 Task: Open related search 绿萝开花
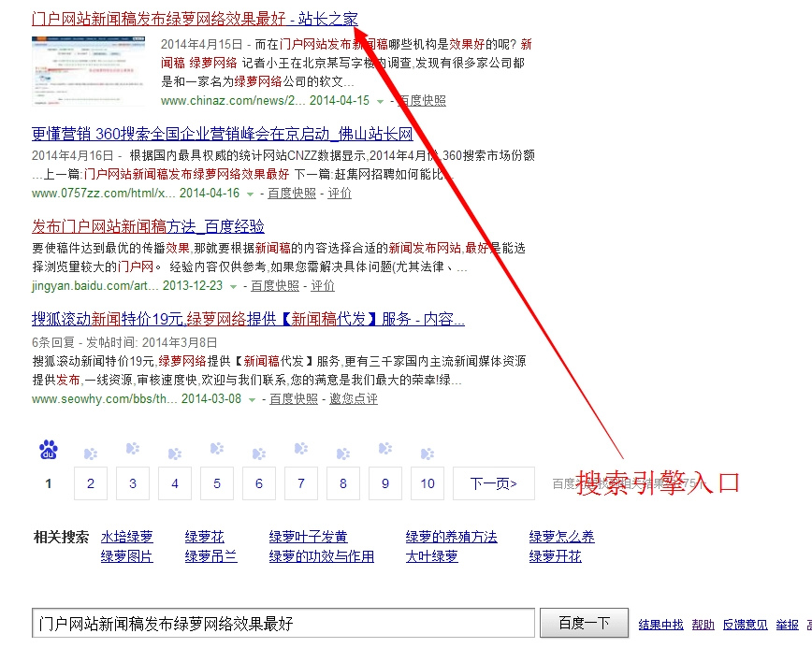point(555,556)
